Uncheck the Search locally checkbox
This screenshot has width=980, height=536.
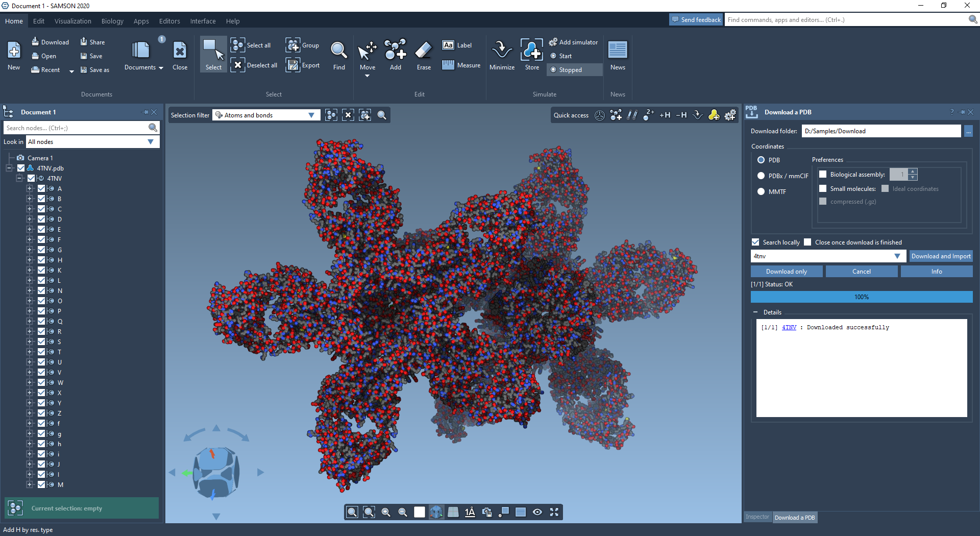[755, 242]
